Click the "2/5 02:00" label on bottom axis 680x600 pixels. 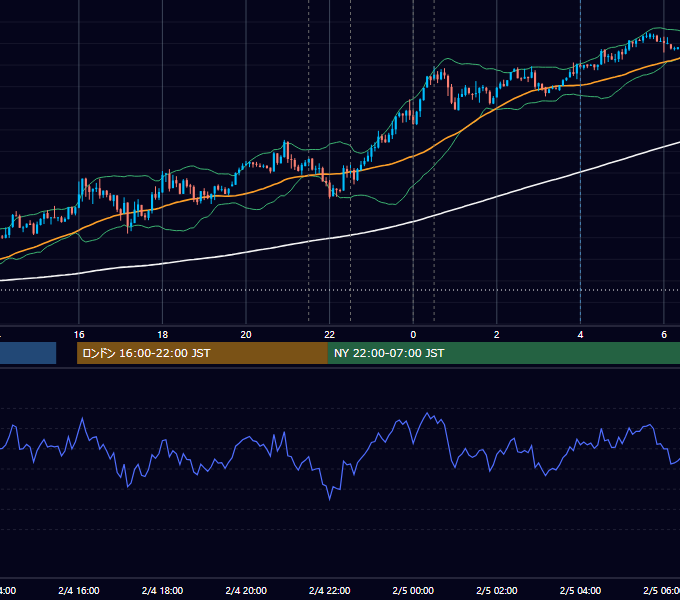(497, 590)
